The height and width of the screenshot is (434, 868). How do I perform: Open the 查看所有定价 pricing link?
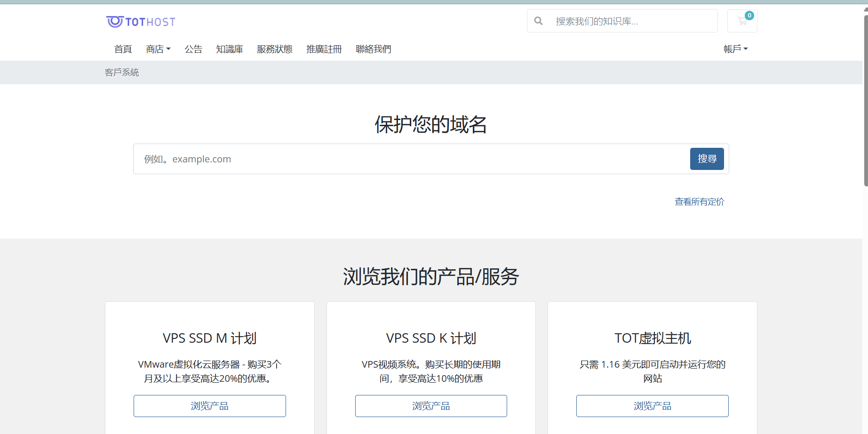click(699, 202)
